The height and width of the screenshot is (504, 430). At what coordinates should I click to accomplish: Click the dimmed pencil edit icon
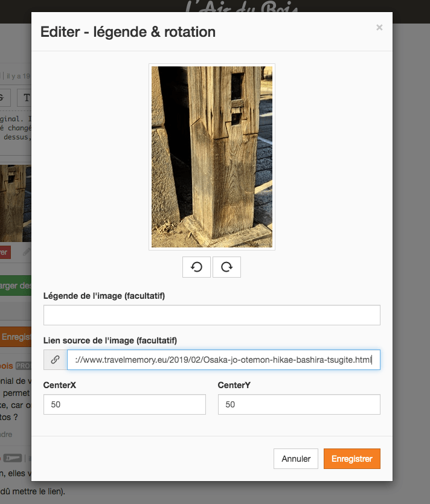click(x=27, y=252)
